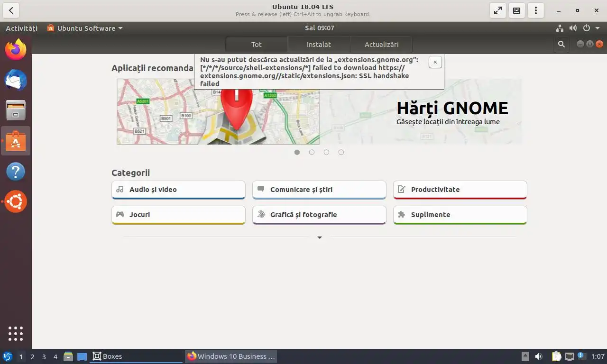Open the keyboard shortcuts button in Boxes
The height and width of the screenshot is (364, 607).
(x=517, y=10)
